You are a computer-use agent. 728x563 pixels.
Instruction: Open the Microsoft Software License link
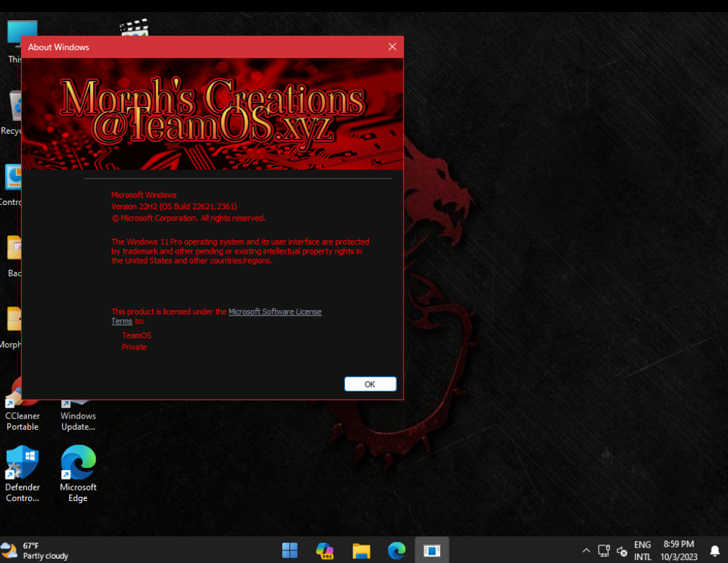click(275, 311)
